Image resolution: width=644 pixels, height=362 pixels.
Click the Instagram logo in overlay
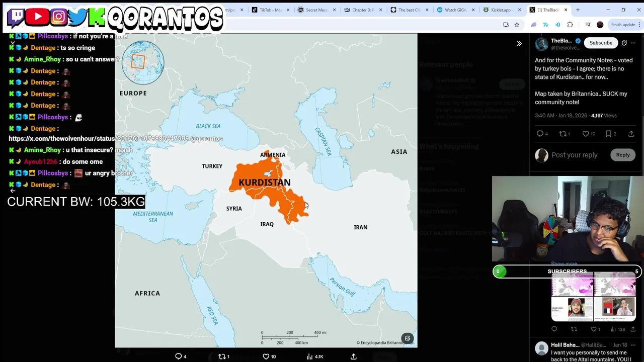click(58, 17)
